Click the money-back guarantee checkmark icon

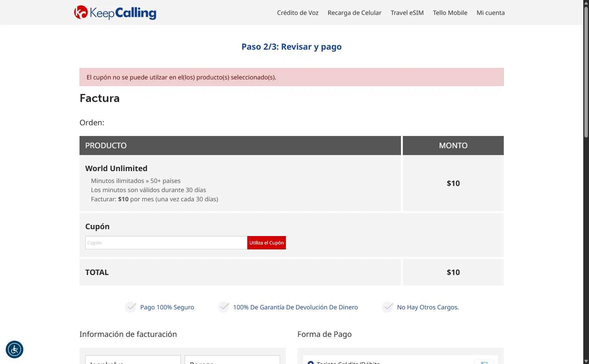[224, 307]
